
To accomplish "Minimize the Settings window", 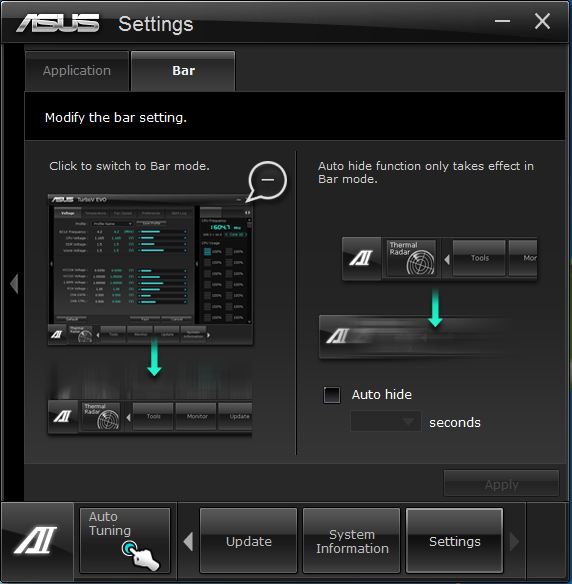I will point(502,21).
